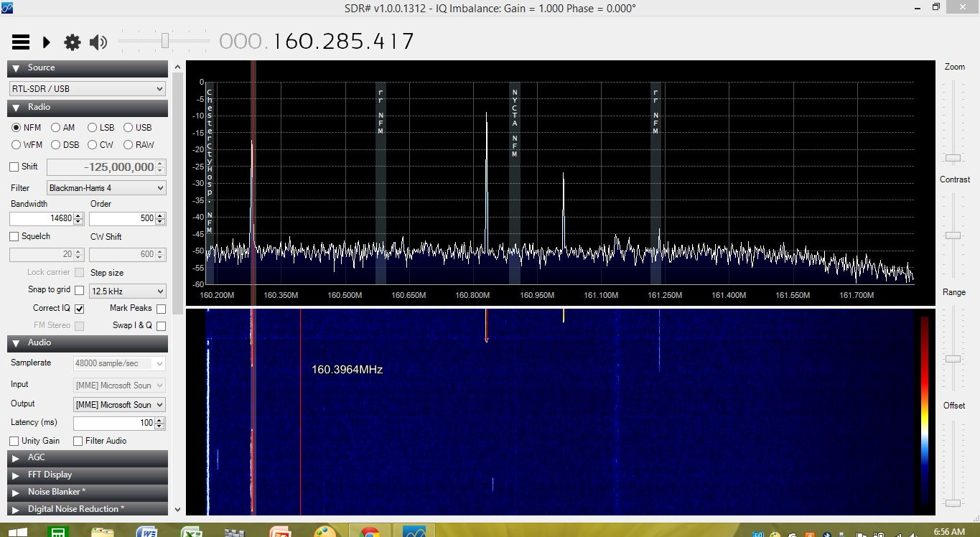Open Microsoft Word from taskbar
This screenshot has width=980, height=537.
click(147, 532)
